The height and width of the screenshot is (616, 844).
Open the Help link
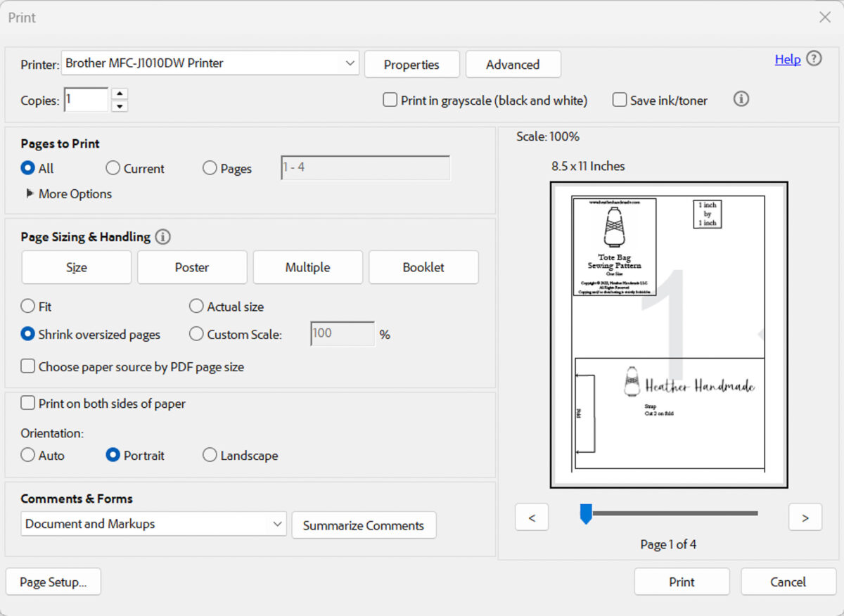coord(788,59)
